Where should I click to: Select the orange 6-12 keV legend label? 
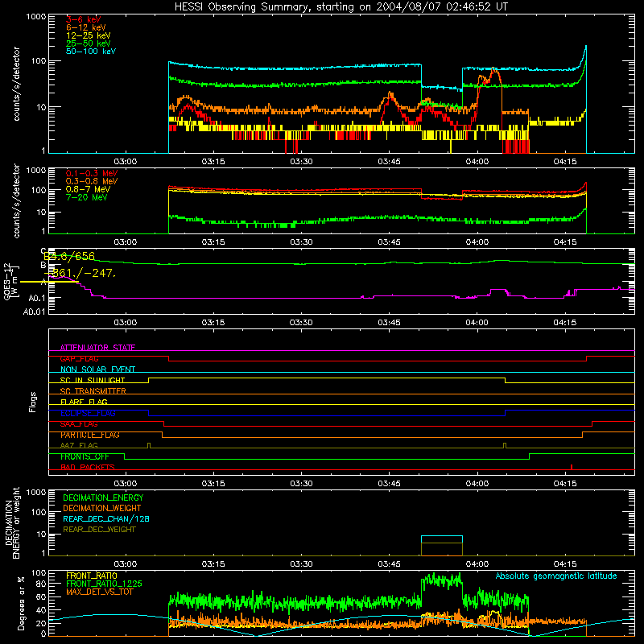pos(86,27)
